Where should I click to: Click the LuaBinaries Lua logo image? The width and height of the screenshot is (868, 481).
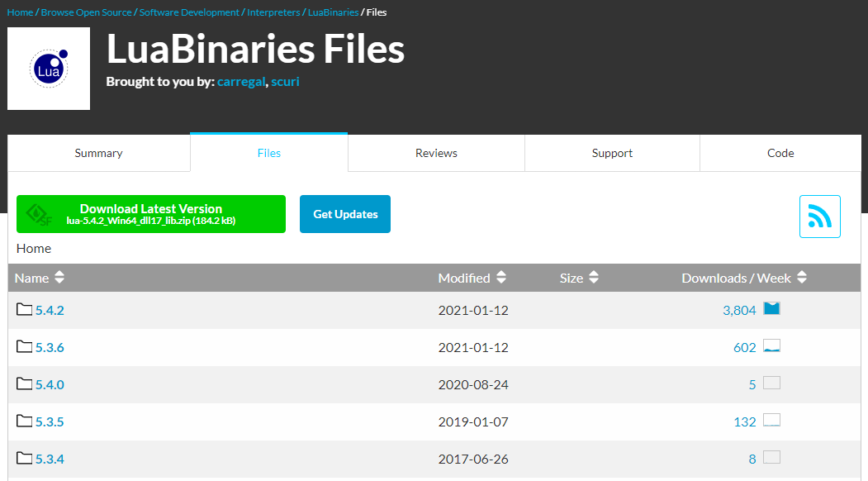point(49,69)
